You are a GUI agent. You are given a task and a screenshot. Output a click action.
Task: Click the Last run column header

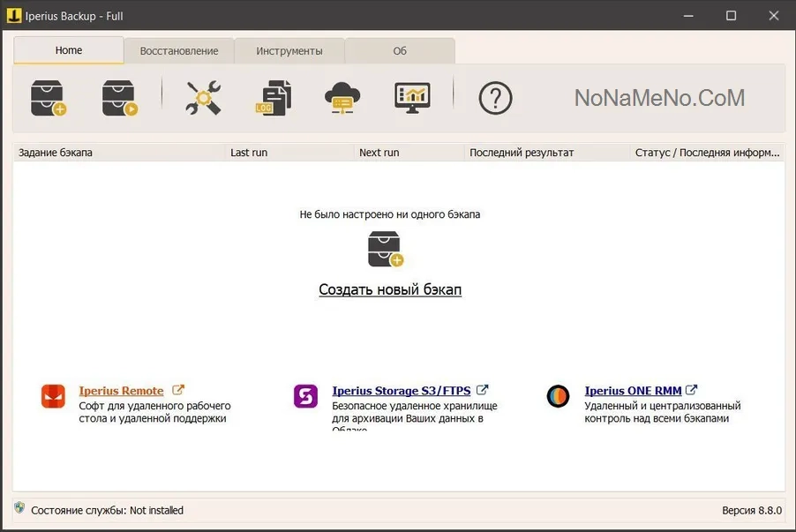(249, 153)
